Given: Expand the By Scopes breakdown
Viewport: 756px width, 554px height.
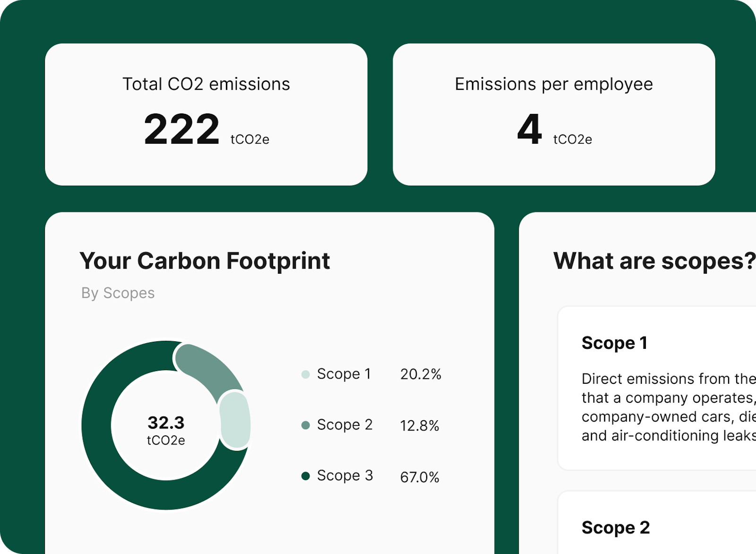Looking at the screenshot, I should 117,293.
